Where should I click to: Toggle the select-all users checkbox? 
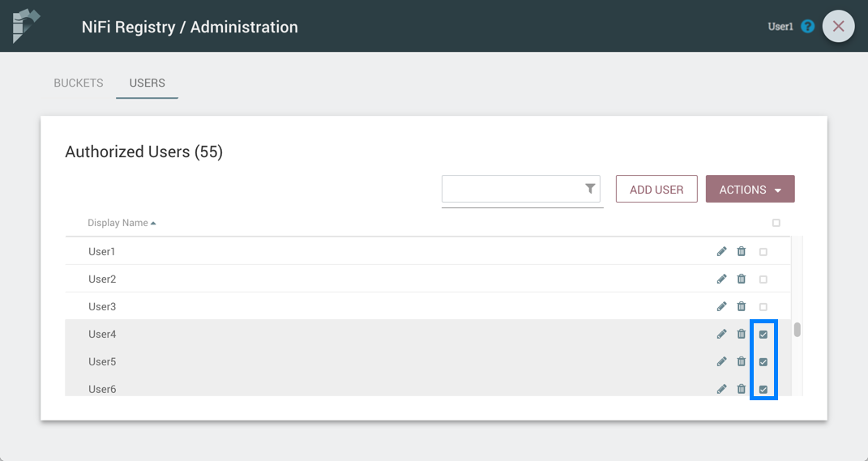(776, 223)
